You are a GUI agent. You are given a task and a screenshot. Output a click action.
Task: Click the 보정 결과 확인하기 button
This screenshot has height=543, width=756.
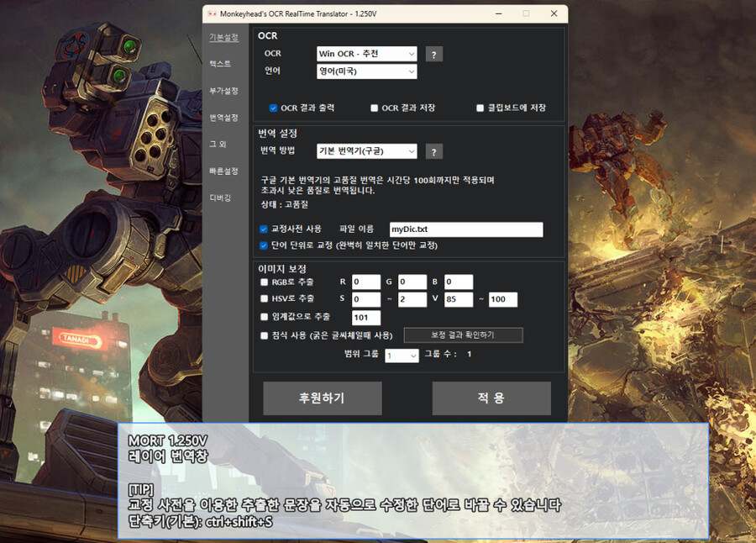464,335
